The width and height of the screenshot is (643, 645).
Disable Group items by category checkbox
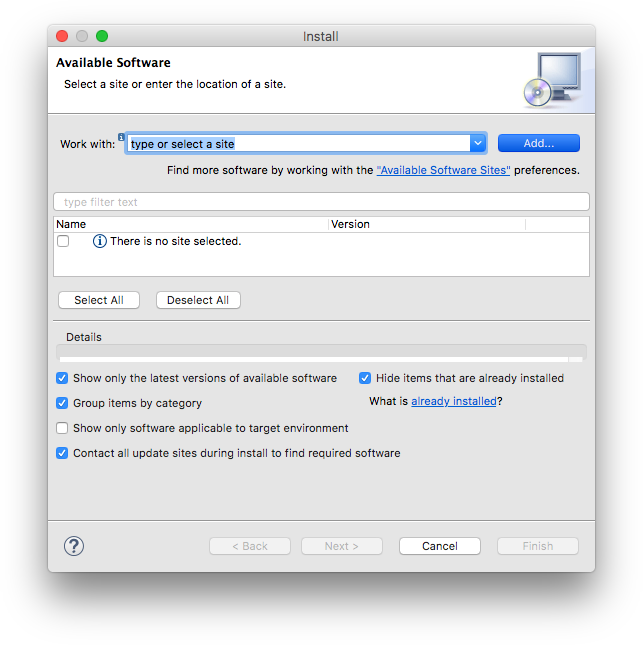pyautogui.click(x=62, y=403)
